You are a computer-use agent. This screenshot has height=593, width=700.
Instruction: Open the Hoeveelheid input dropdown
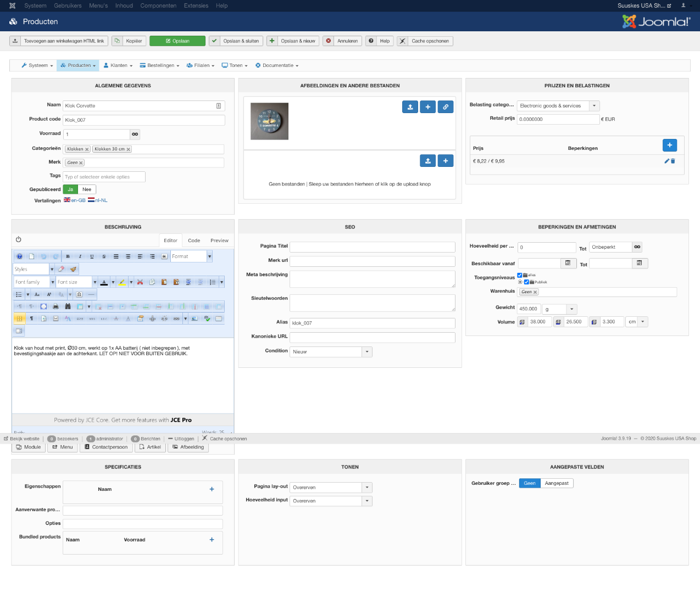point(331,501)
